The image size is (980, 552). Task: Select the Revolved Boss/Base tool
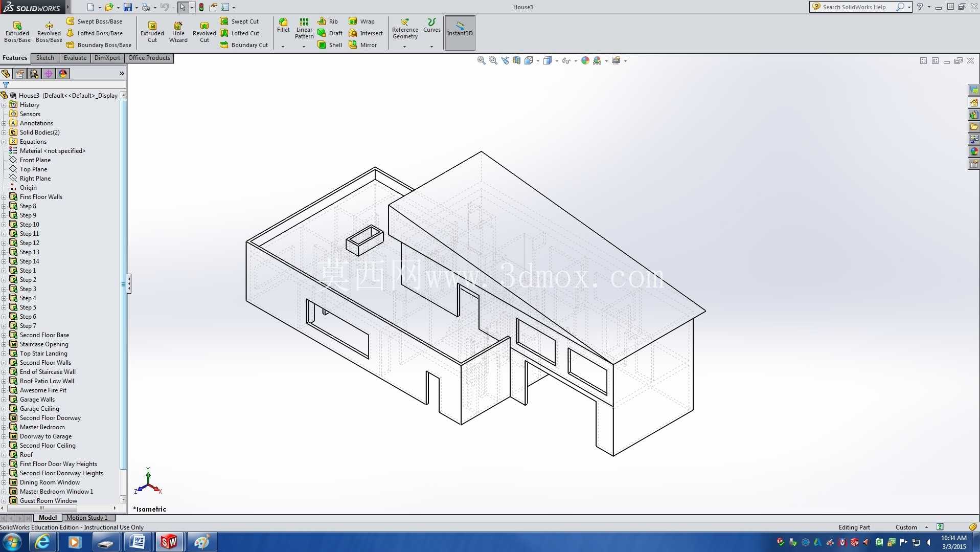(x=49, y=32)
